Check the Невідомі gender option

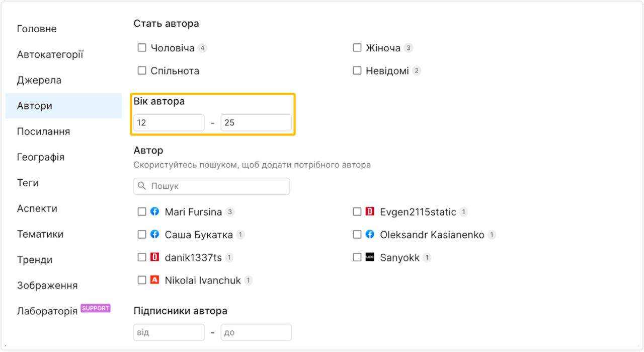[x=357, y=70]
